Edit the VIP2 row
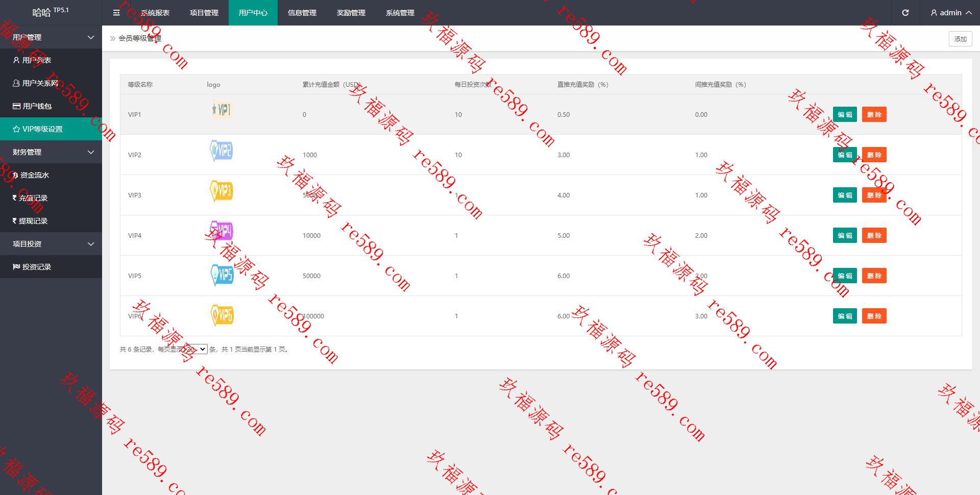The image size is (980, 495). [845, 155]
